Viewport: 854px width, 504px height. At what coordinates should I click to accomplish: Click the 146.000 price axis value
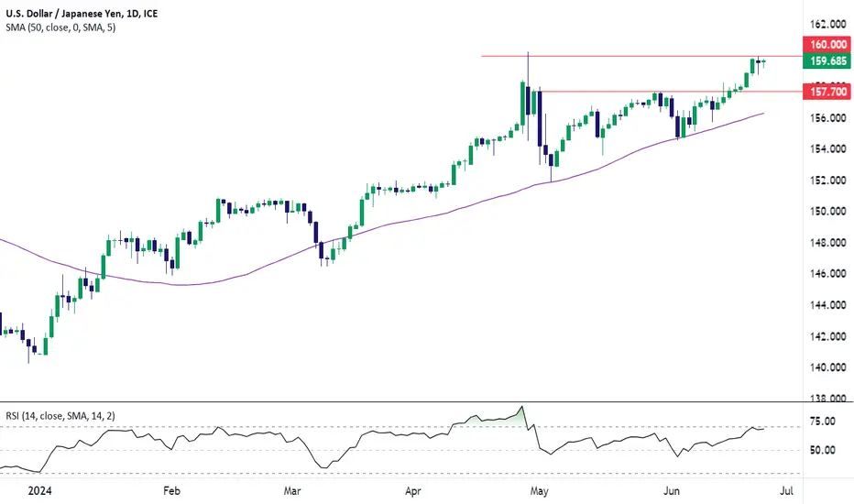(827, 273)
